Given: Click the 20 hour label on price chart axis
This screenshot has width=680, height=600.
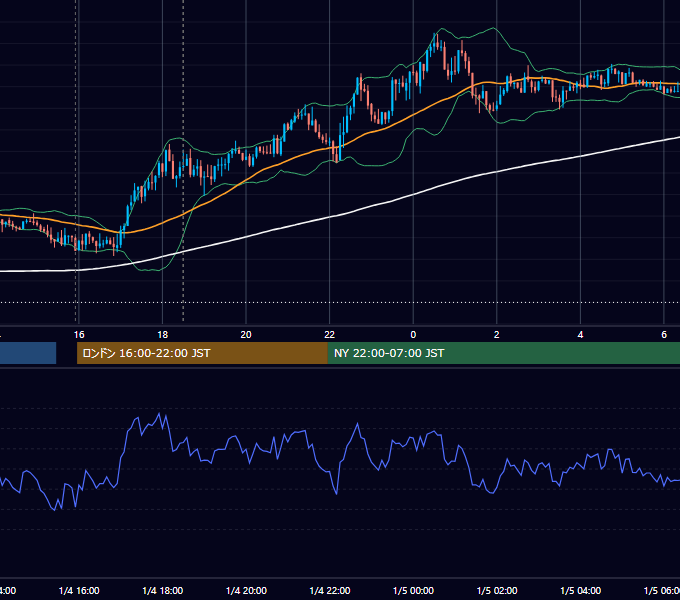Looking at the screenshot, I should pos(246,335).
